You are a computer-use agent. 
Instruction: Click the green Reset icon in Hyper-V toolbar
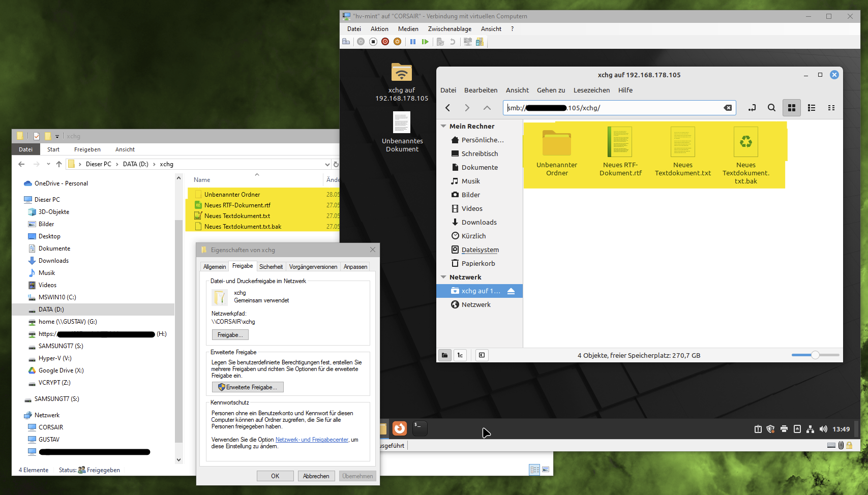coord(425,42)
